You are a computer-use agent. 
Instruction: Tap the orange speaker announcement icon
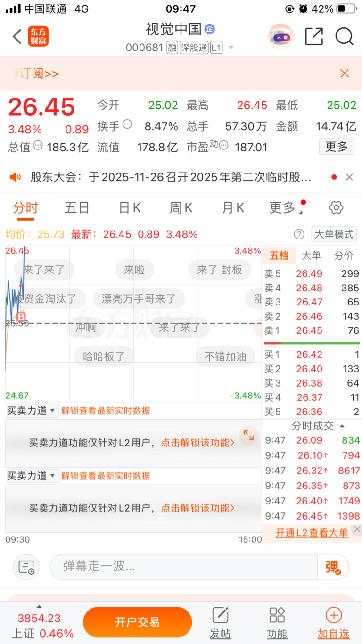pyautogui.click(x=16, y=177)
